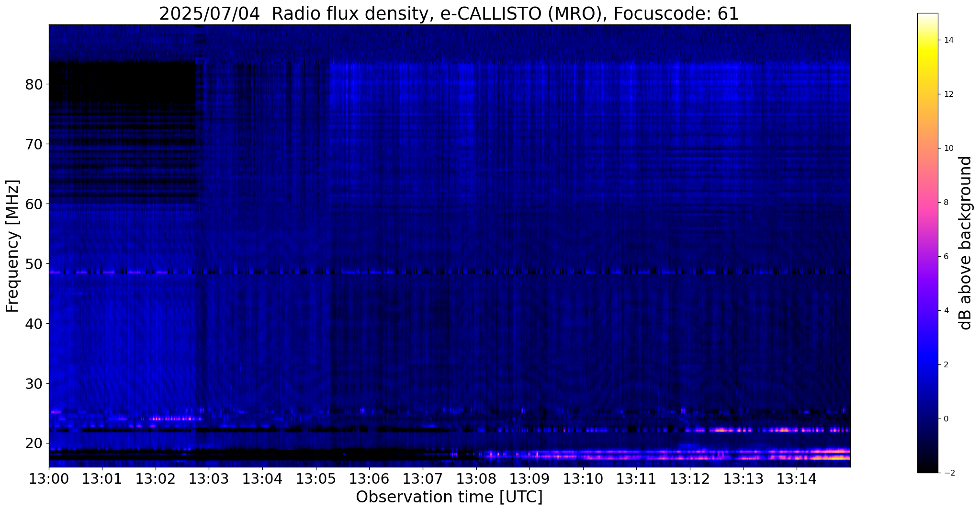Click the 13:05 time tick label
Screen dimensions: 980x511
316,479
